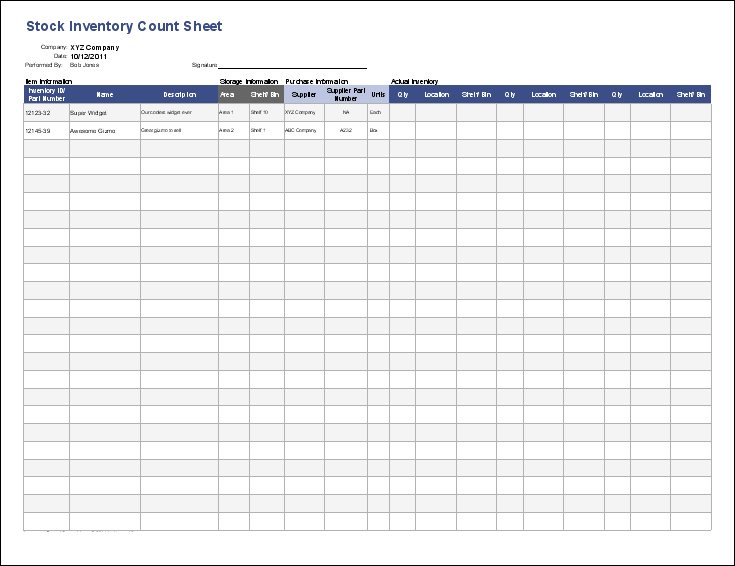Select the NA supplier part number cell
The image size is (735, 566).
coord(346,113)
